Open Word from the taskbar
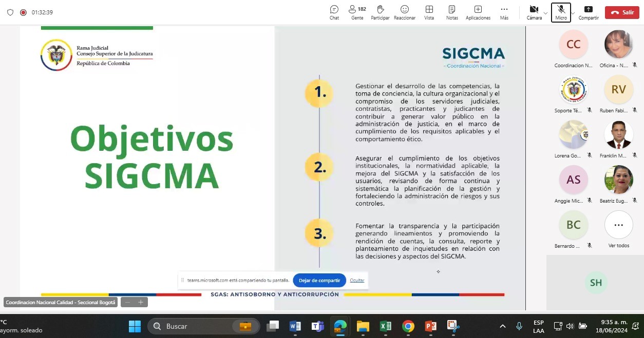This screenshot has width=644, height=338. coord(295,326)
